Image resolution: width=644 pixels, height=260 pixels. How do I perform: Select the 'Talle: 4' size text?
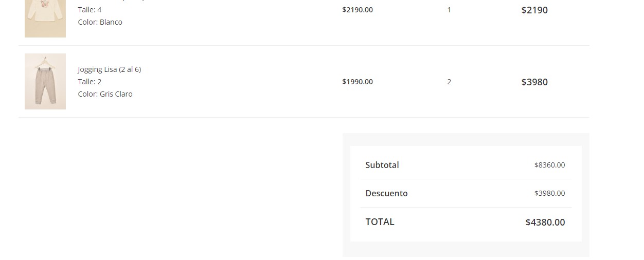(x=90, y=10)
